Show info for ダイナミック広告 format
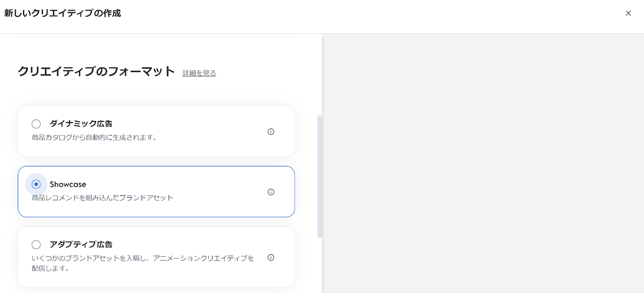 click(x=271, y=132)
